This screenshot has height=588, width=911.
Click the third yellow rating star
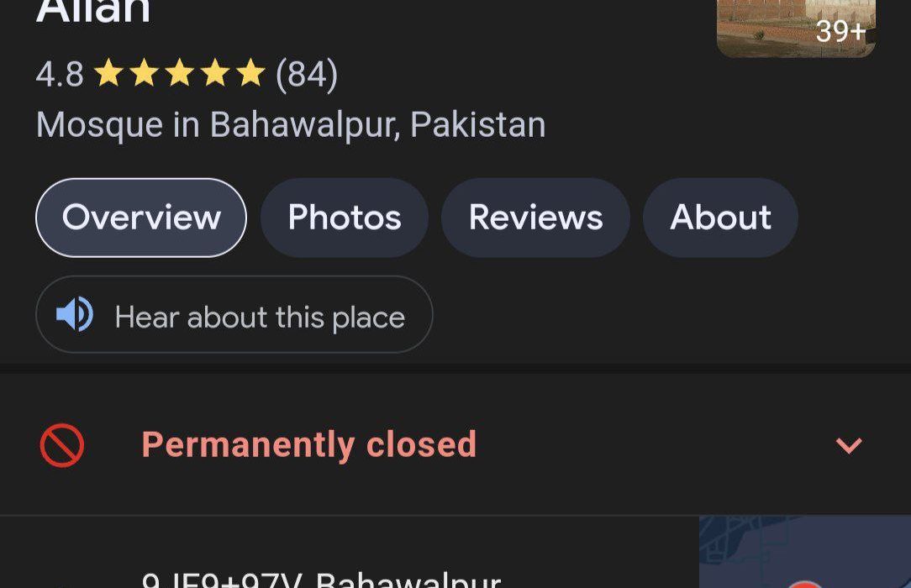(x=180, y=73)
